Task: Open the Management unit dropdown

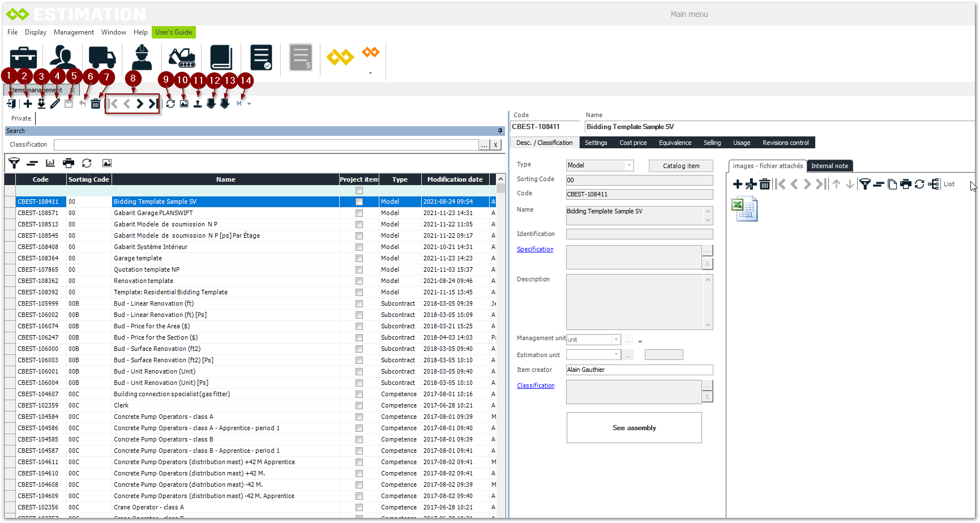Action: (616, 340)
